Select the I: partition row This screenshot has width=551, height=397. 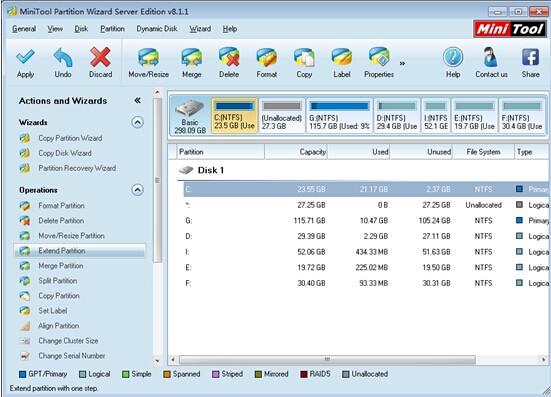[365, 252]
